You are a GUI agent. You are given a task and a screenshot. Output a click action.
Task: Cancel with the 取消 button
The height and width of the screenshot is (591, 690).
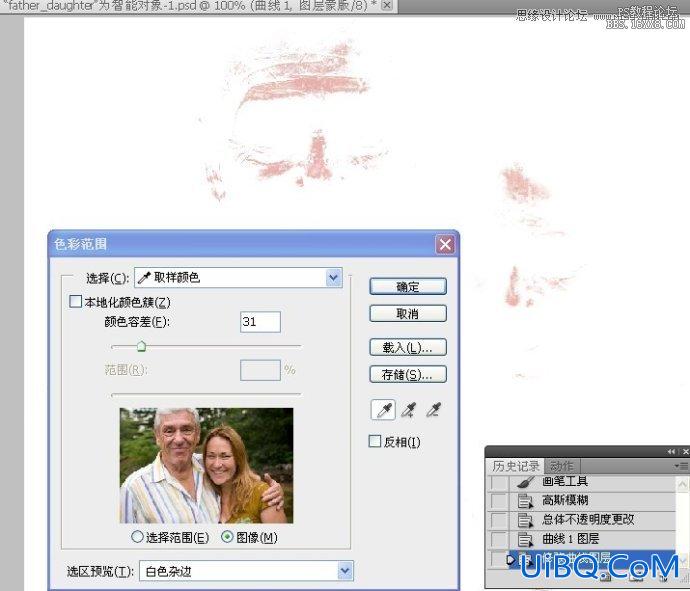click(x=408, y=314)
